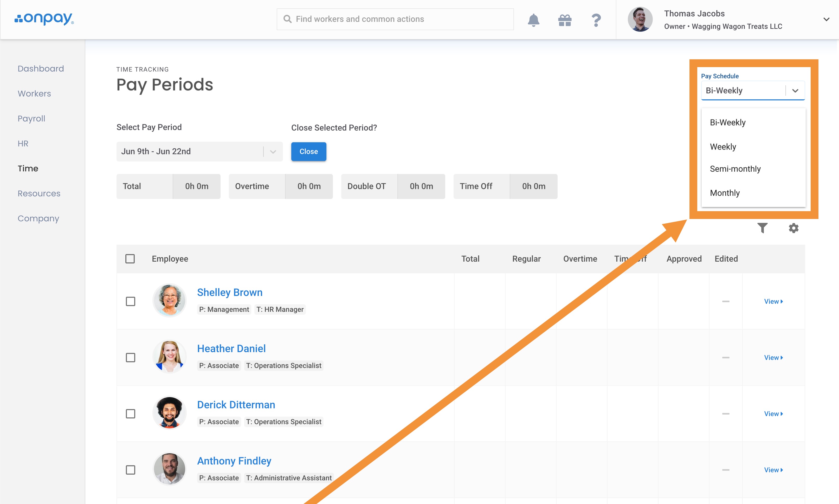The height and width of the screenshot is (504, 839).
Task: Select all employees checkbox in header
Action: coord(130,259)
